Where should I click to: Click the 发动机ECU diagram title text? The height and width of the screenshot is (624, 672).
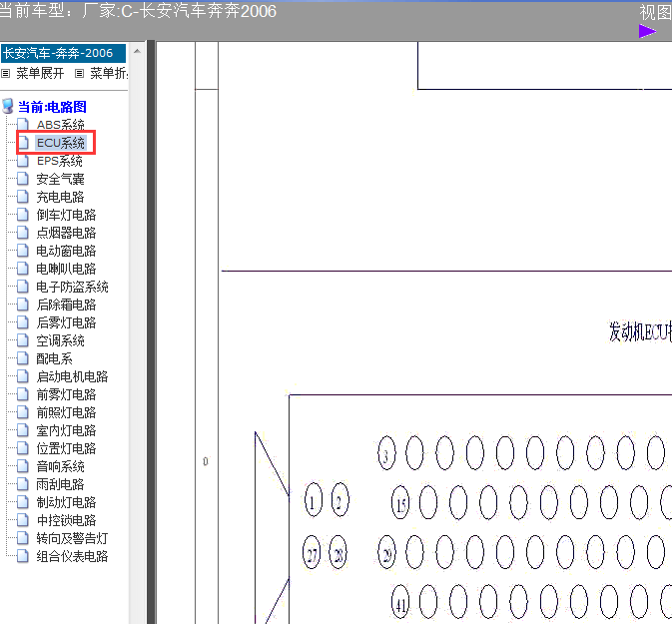[640, 332]
